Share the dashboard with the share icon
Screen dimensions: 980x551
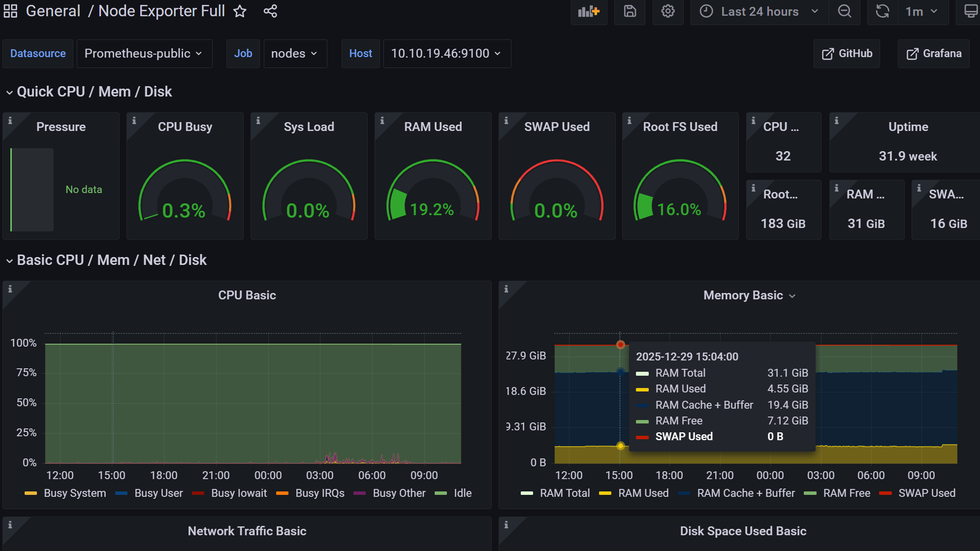pos(270,11)
